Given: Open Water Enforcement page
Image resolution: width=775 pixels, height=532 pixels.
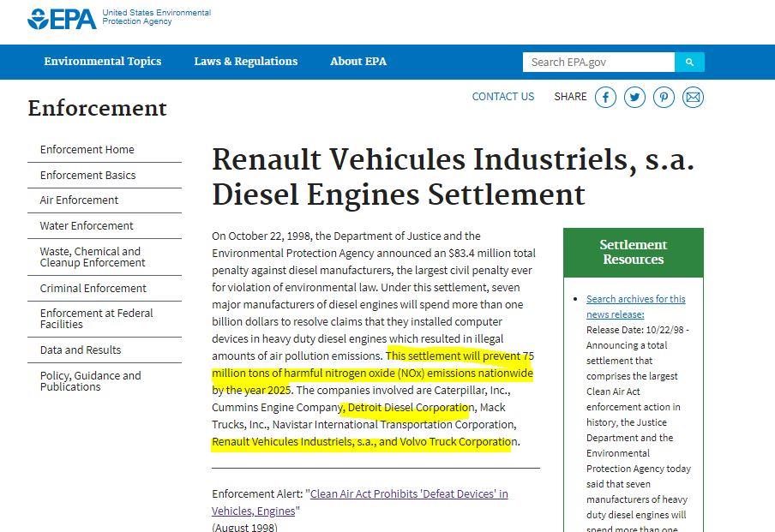Looking at the screenshot, I should (87, 226).
